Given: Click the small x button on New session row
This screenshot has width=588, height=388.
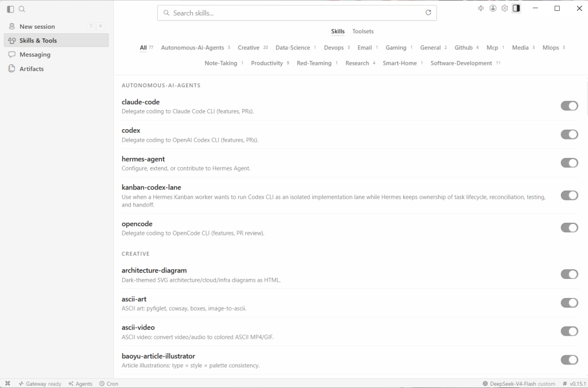Looking at the screenshot, I should coord(100,26).
